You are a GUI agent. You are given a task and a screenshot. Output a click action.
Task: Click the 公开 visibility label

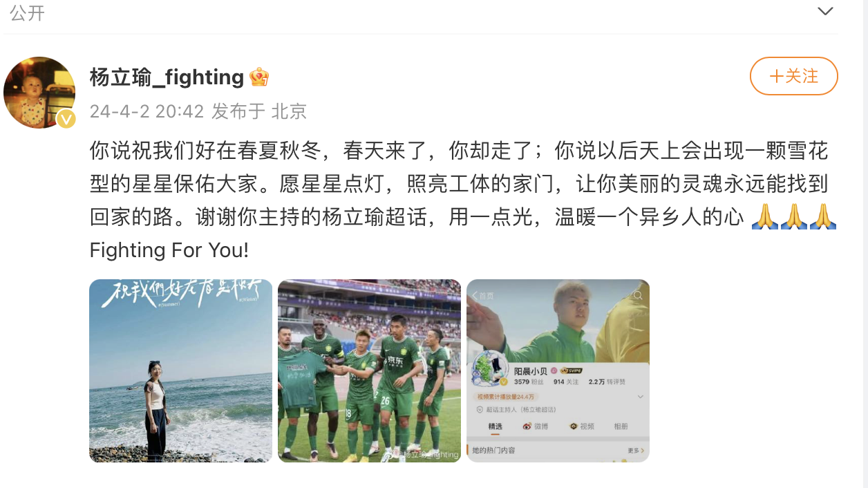pos(28,12)
